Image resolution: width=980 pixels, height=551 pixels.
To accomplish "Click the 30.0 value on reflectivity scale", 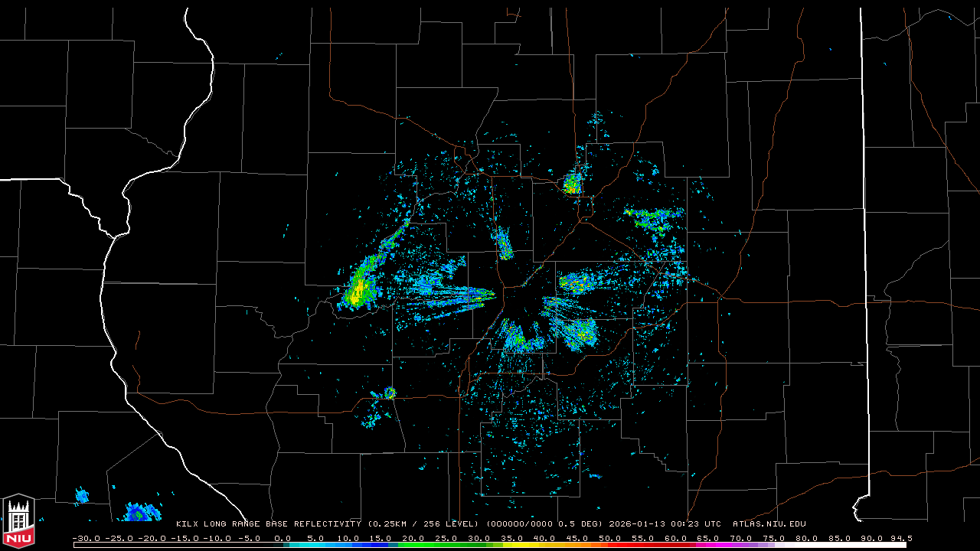I will tap(479, 538).
